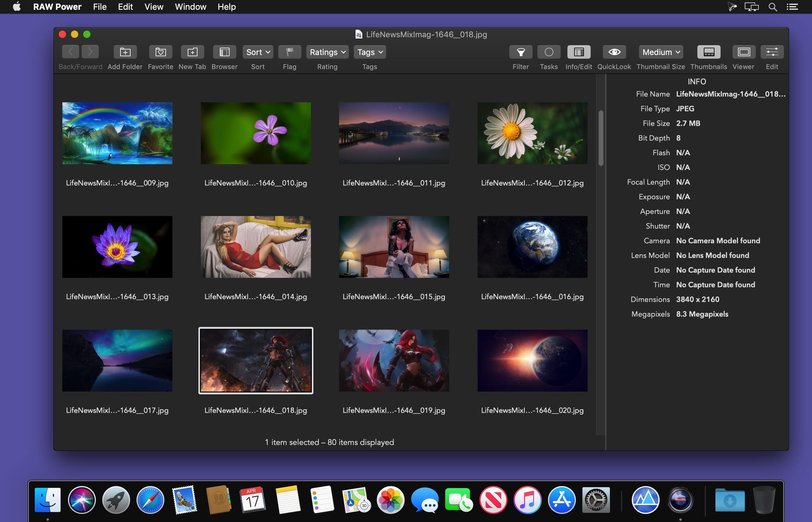The height and width of the screenshot is (522, 812).
Task: Click the QuickLook eye button
Action: tap(614, 52)
